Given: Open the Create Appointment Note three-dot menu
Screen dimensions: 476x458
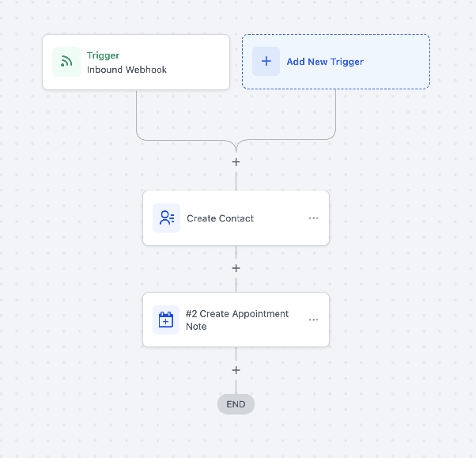Looking at the screenshot, I should 313,320.
